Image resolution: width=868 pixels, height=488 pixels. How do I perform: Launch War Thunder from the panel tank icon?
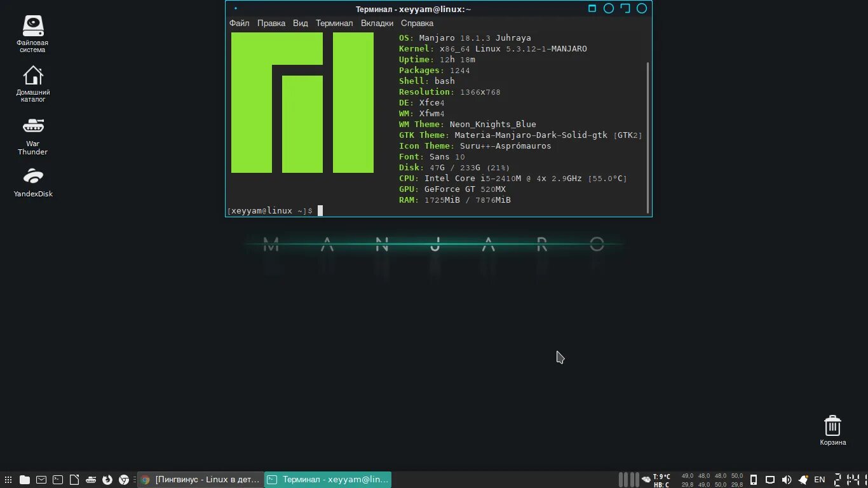(x=91, y=480)
